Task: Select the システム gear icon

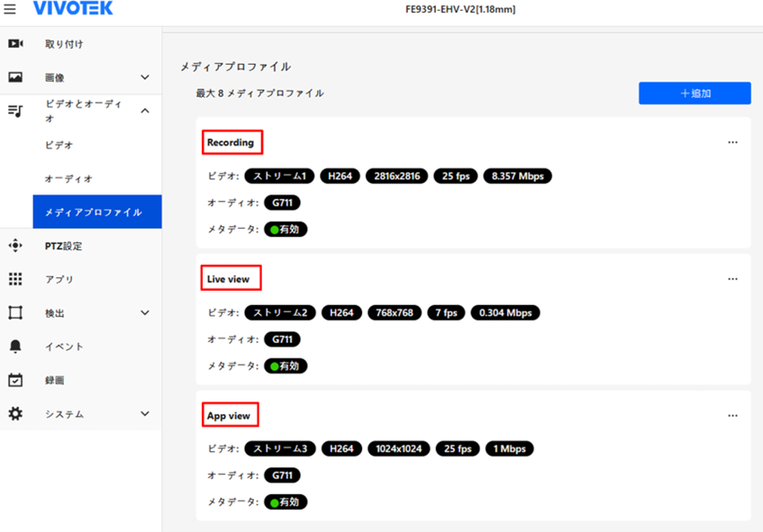Action: 15,414
